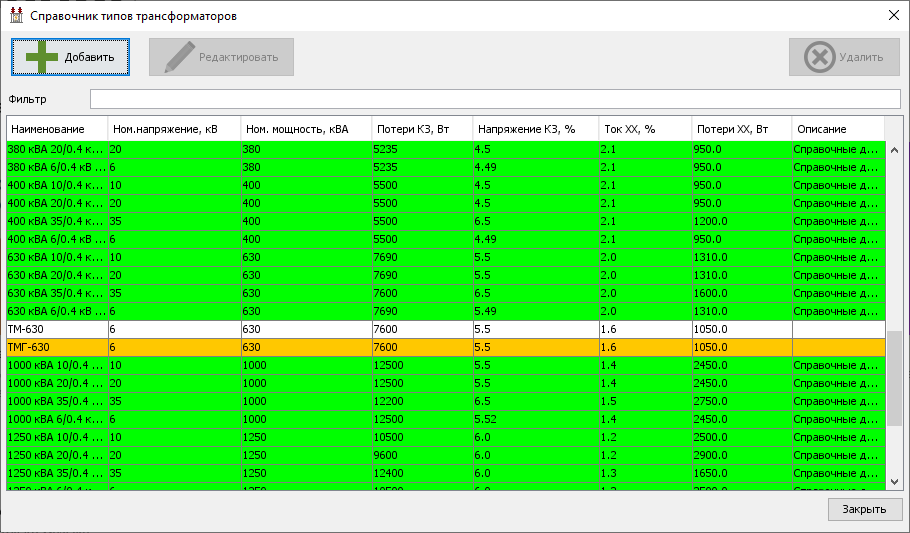Sort by the Ном.напряжение, кВ column header

(x=174, y=129)
